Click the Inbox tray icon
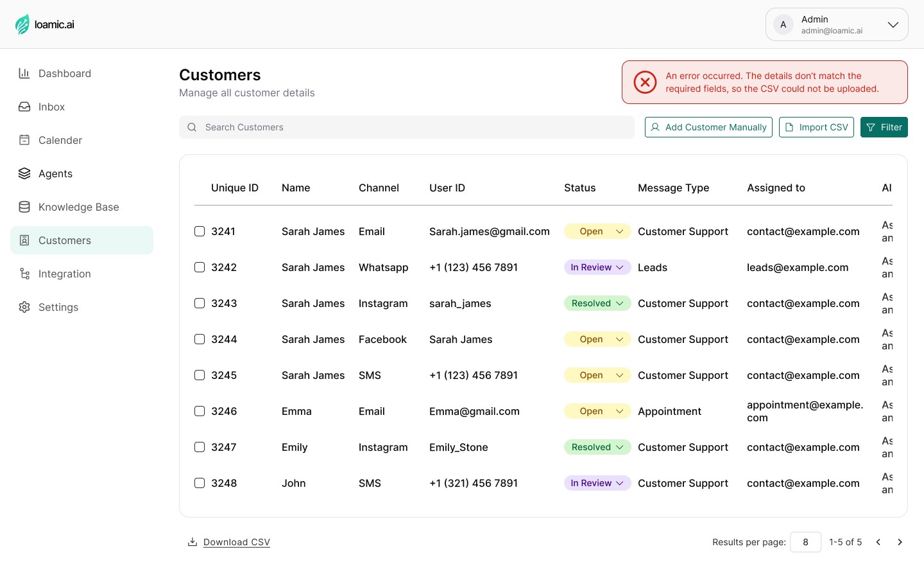 [24, 107]
